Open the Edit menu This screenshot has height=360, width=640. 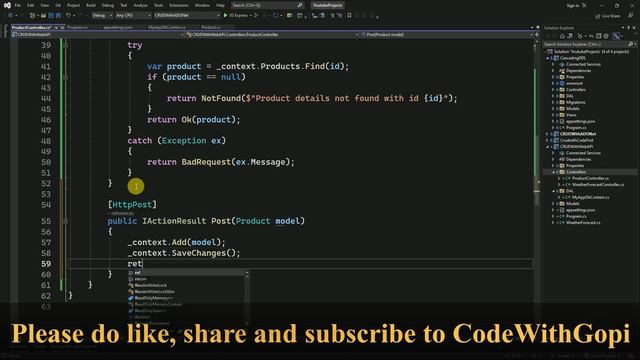[31, 5]
